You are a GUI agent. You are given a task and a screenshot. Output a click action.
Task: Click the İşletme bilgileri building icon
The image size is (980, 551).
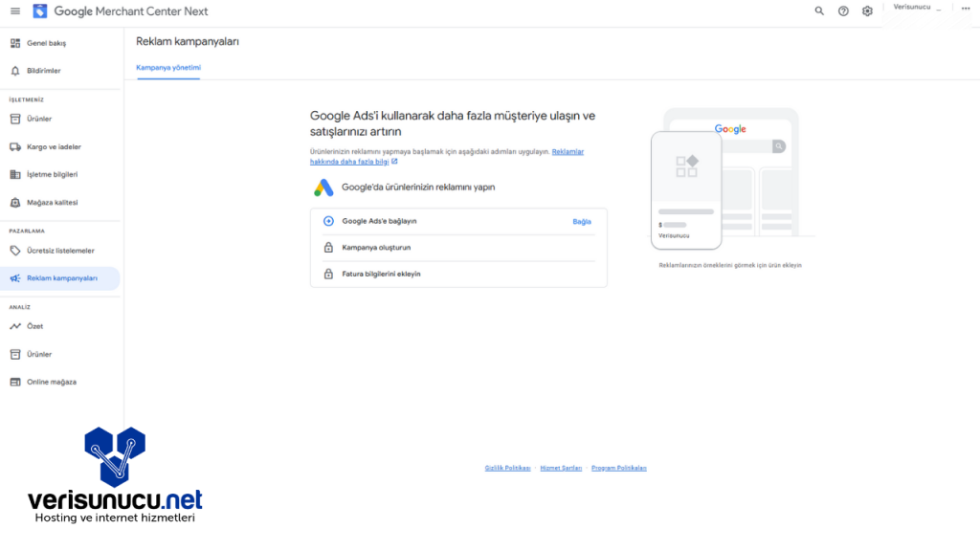click(15, 174)
